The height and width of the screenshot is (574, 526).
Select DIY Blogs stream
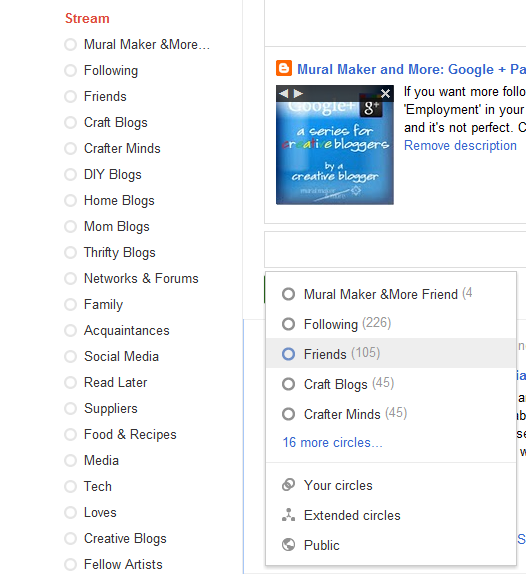[x=102, y=174]
